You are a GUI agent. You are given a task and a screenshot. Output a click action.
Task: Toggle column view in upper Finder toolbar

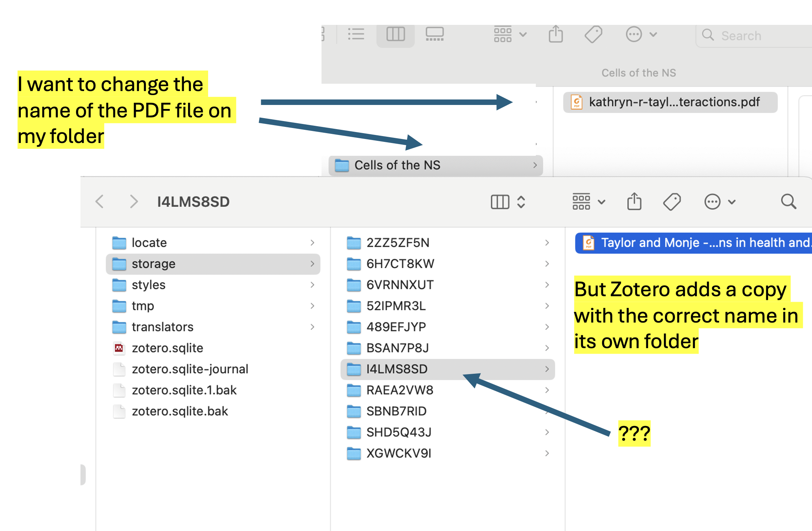click(x=395, y=34)
